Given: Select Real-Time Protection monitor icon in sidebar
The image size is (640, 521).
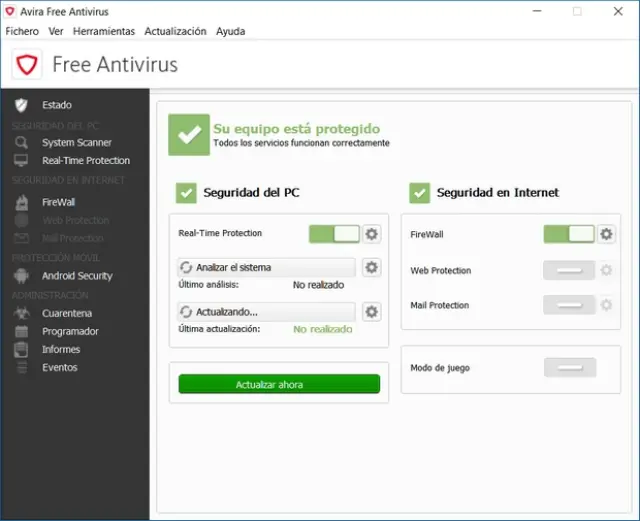Looking at the screenshot, I should tap(21, 160).
